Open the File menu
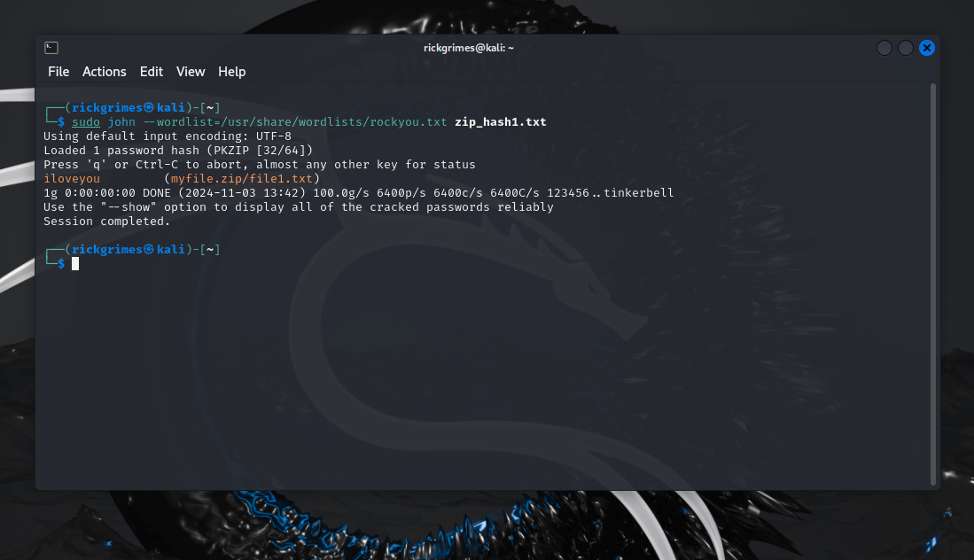 [x=58, y=72]
